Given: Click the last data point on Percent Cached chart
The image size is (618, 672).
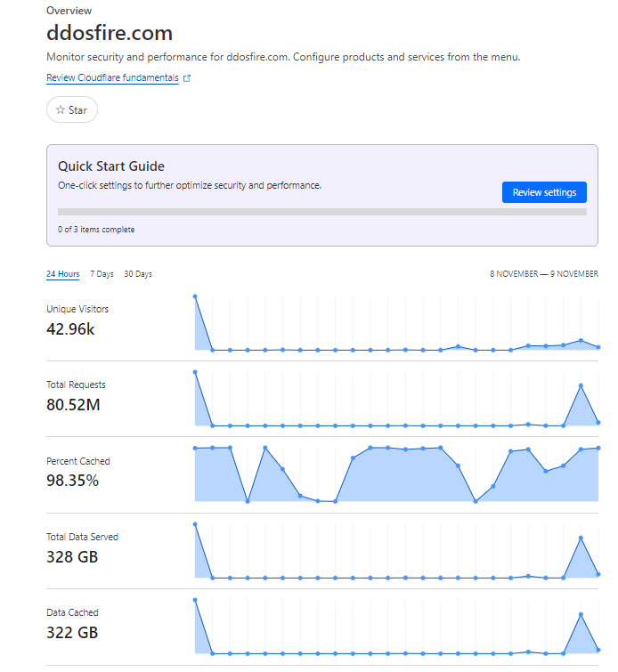Looking at the screenshot, I should 598,448.
